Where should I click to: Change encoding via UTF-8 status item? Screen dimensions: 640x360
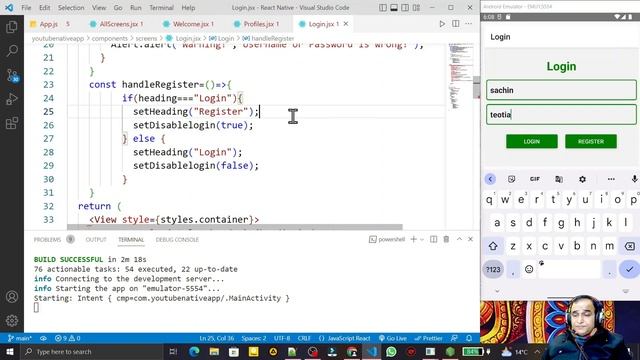pyautogui.click(x=282, y=338)
